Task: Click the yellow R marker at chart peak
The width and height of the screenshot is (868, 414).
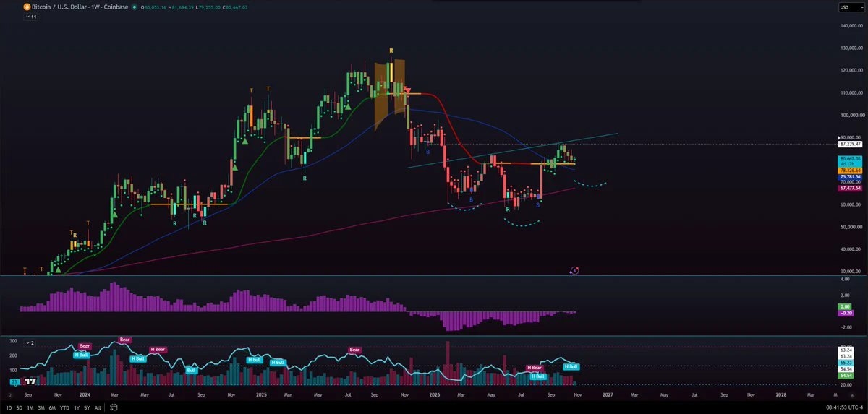Action: [391, 51]
